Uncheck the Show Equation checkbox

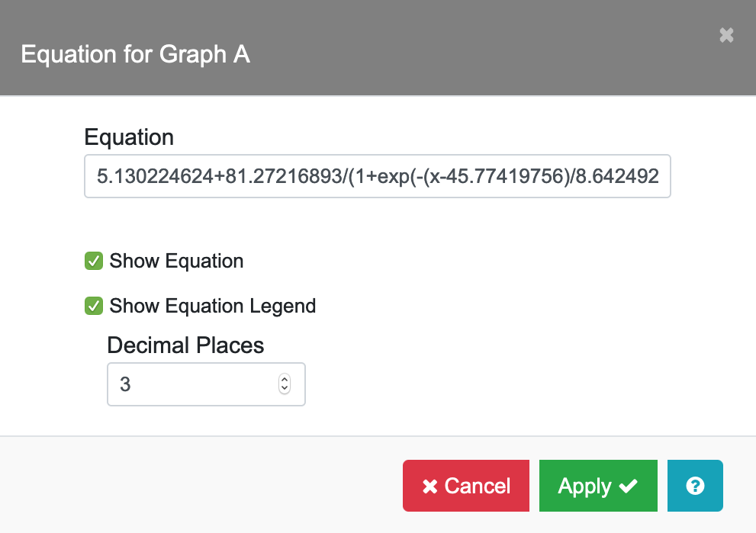[x=93, y=262]
